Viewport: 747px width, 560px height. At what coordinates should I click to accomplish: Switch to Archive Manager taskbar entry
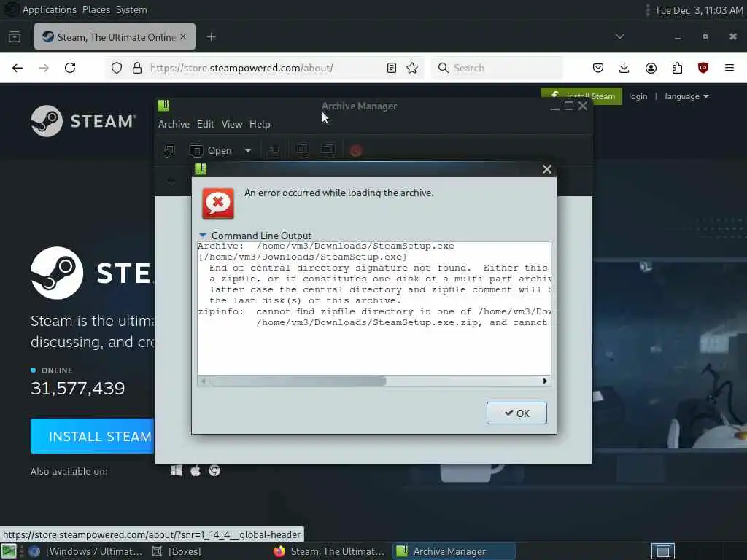pyautogui.click(x=454, y=551)
